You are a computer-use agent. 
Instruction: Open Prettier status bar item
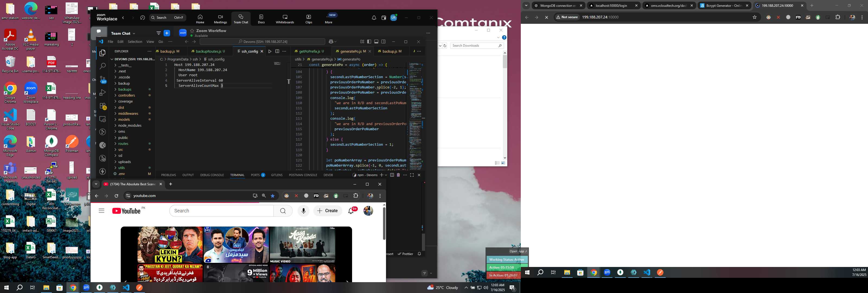click(x=405, y=254)
